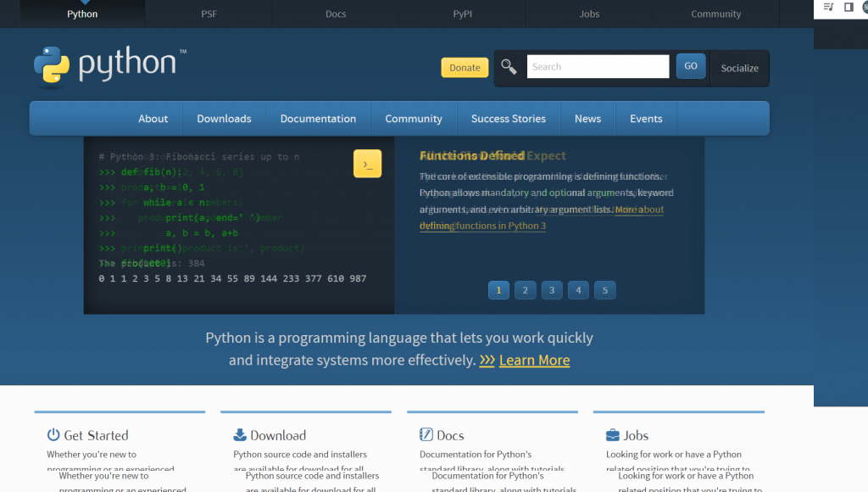Open the PyPI top tab
The width and height of the screenshot is (868, 492).
point(462,14)
